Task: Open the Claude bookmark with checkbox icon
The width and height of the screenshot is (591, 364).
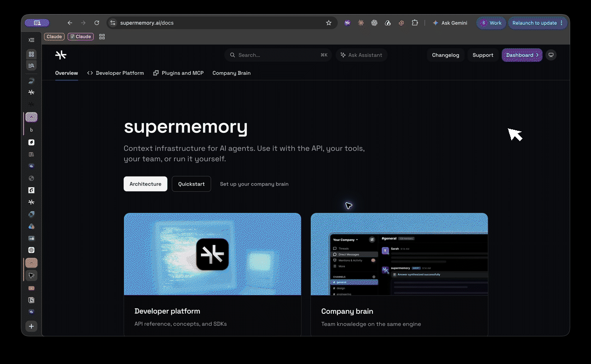Action: [x=81, y=36]
